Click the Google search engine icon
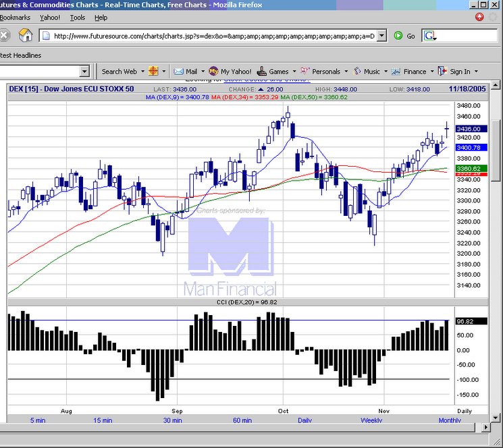 pos(430,36)
